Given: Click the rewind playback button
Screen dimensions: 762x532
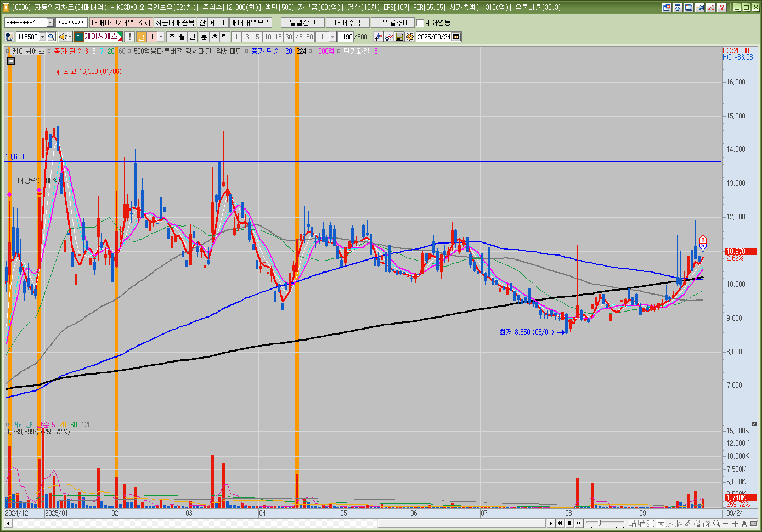Looking at the screenshot, I should click(x=560, y=523).
